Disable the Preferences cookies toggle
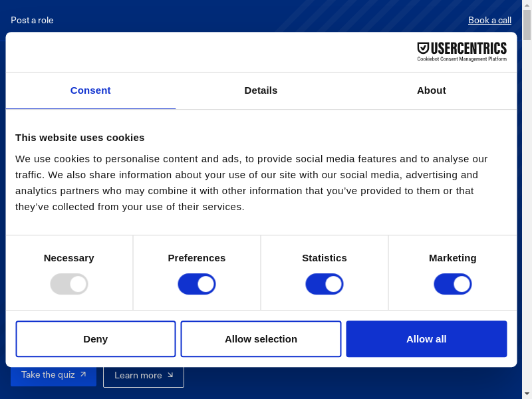This screenshot has height=399, width=532. click(197, 284)
